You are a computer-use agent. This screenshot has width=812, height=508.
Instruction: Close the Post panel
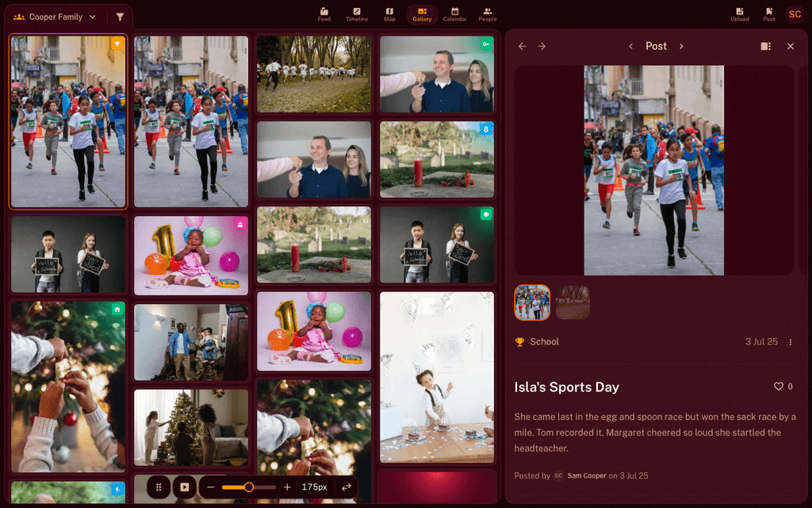[x=791, y=47]
